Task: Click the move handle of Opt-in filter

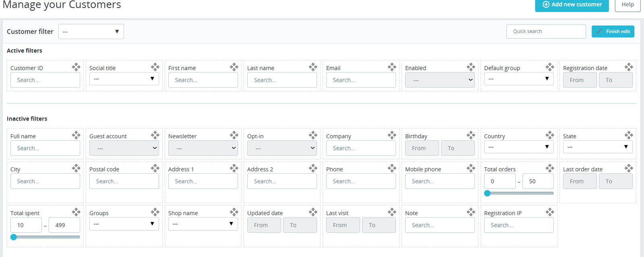Action: tap(313, 135)
